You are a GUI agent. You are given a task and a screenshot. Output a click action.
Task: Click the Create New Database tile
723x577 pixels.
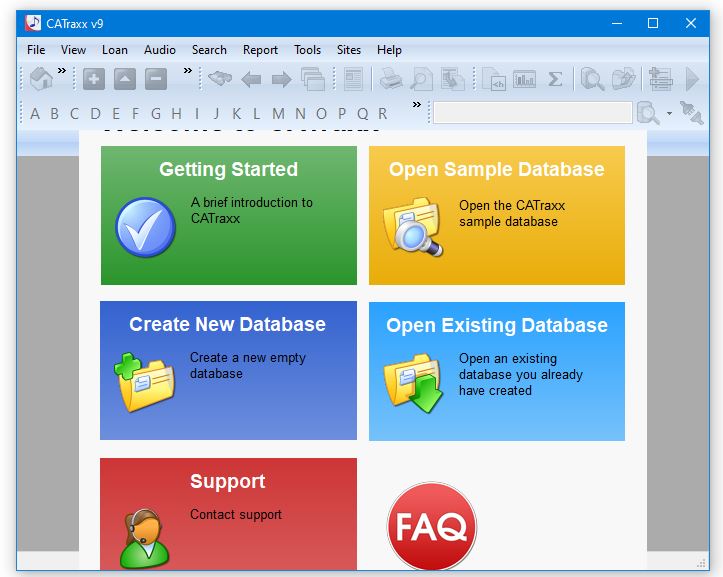[x=228, y=370]
